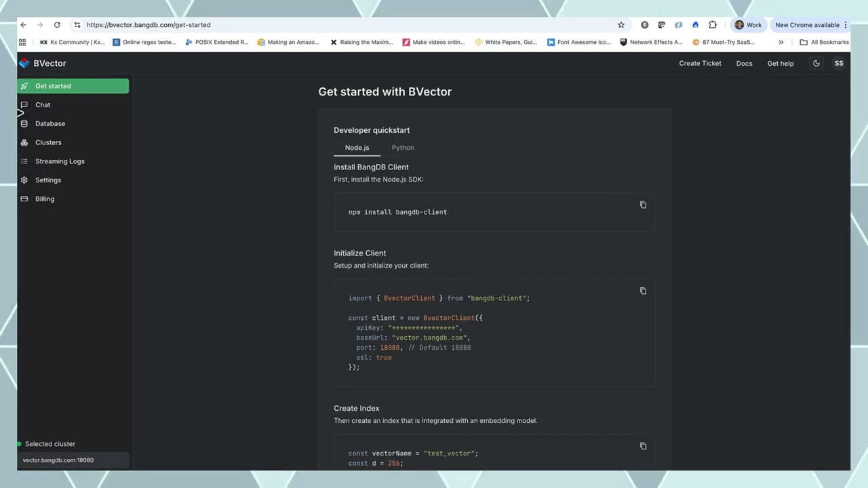Copy the Initialize Client code snippet
Screen dimensions: 868x488
click(643, 291)
